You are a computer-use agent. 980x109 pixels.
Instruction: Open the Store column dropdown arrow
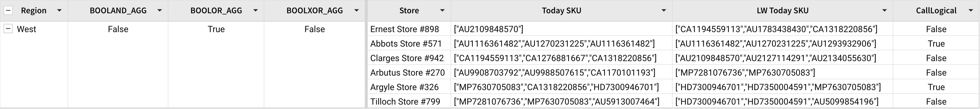(x=442, y=10)
